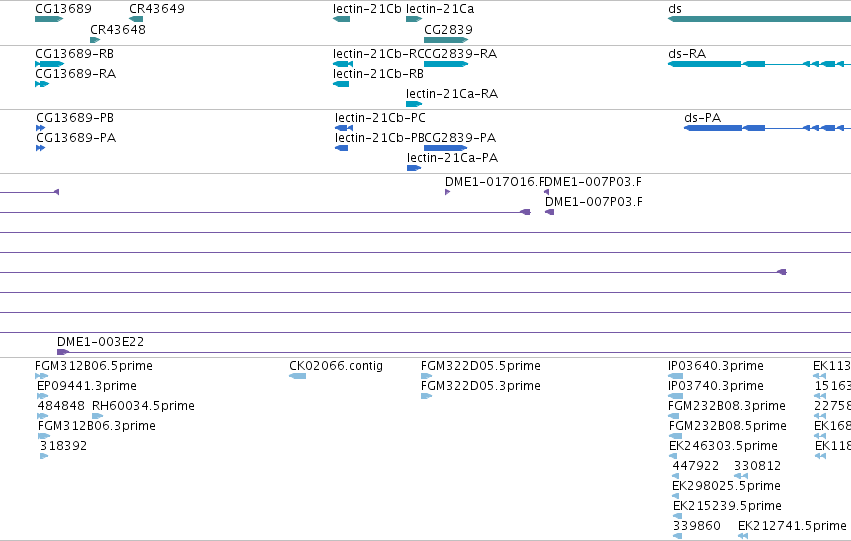Select the CG13689 gene feature
The width and height of the screenshot is (851, 541).
[49, 19]
